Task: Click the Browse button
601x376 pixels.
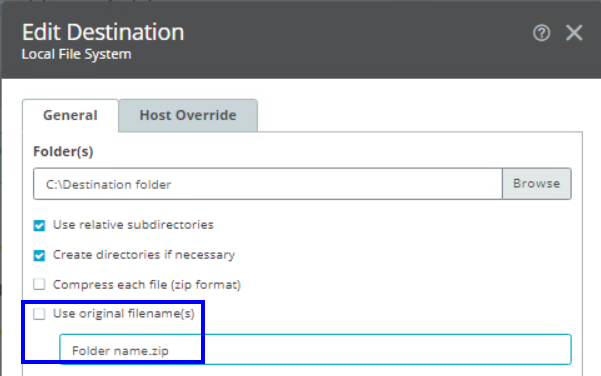Action: coord(537,184)
